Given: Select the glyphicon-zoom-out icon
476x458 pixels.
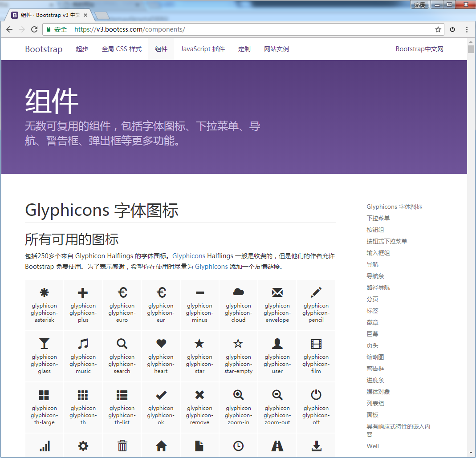Looking at the screenshot, I should (277, 395).
